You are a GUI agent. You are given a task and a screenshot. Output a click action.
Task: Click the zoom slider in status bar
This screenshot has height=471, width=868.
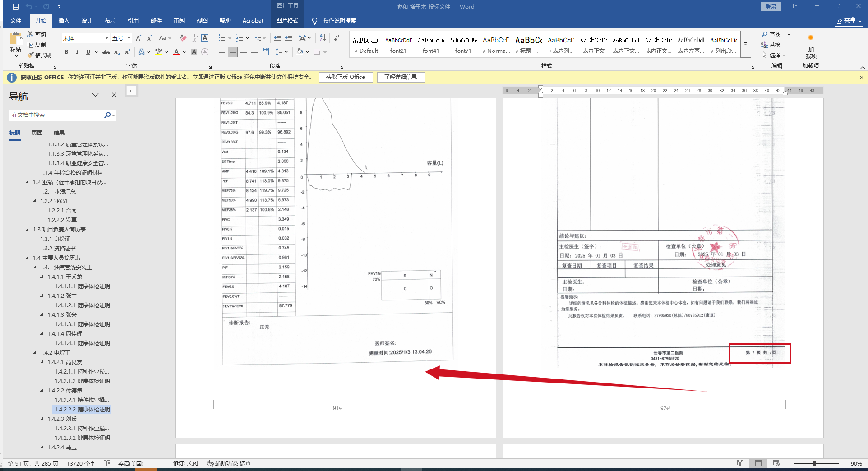click(x=815, y=463)
